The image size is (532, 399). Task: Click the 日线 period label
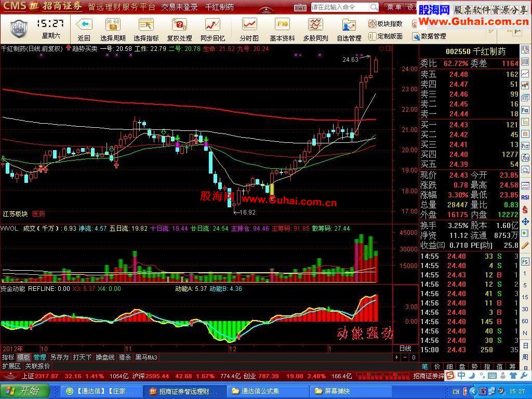pyautogui.click(x=405, y=349)
